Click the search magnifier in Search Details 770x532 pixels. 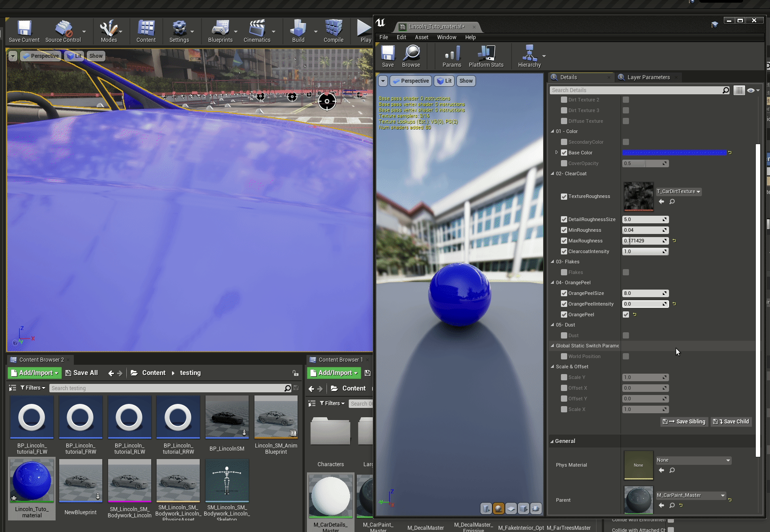726,90
